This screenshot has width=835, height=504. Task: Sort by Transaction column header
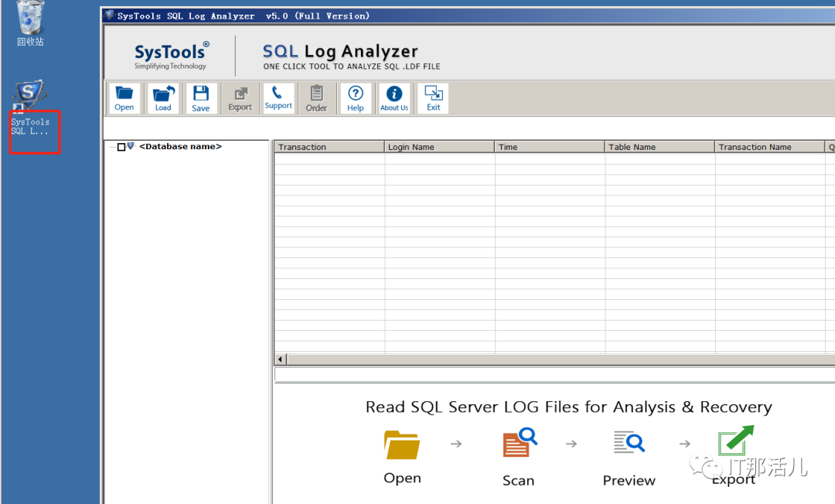329,147
